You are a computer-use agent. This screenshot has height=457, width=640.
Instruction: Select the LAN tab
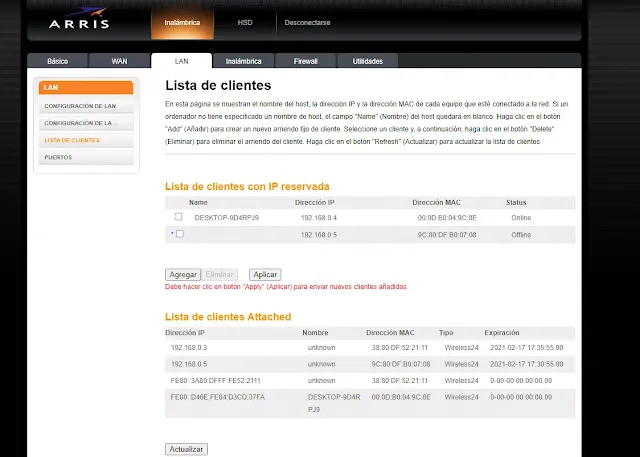pyautogui.click(x=182, y=61)
